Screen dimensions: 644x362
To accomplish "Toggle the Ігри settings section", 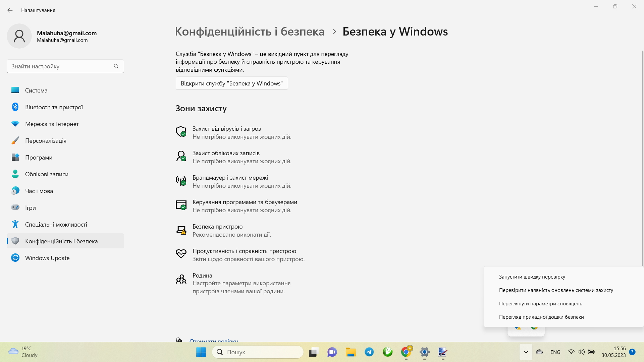I will [x=30, y=208].
